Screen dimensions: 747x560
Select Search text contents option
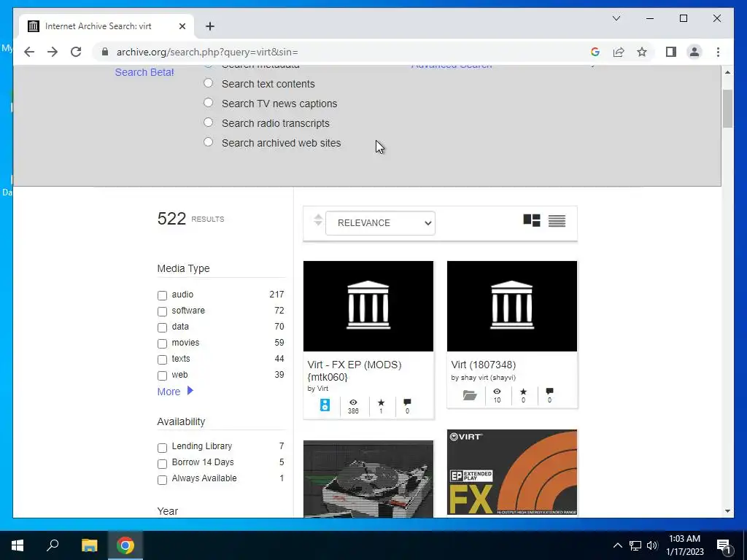click(x=208, y=83)
